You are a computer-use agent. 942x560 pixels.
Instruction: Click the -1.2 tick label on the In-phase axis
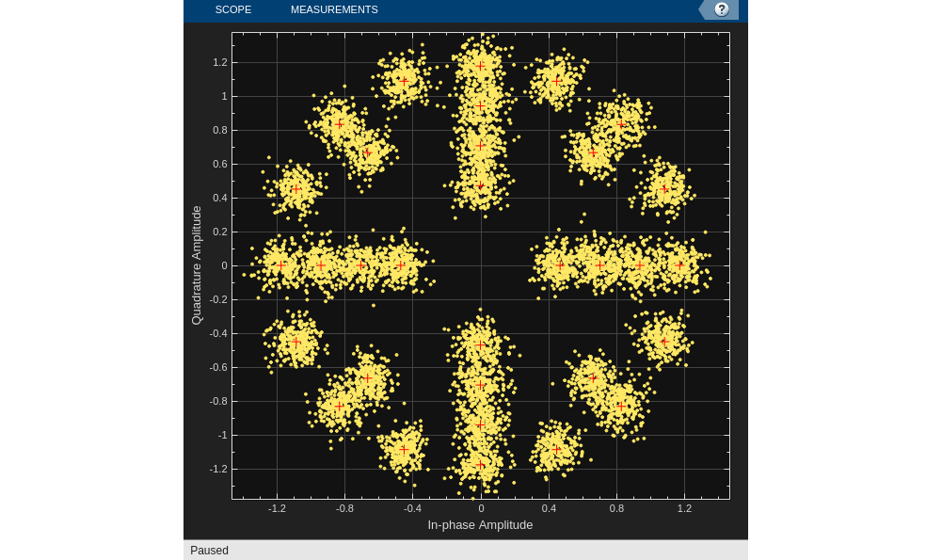point(277,508)
